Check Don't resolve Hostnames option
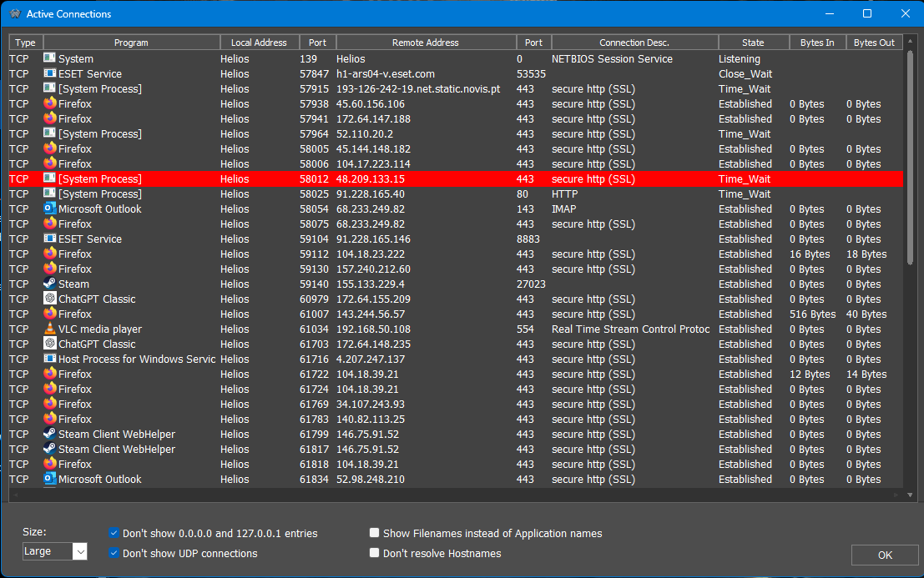Viewport: 924px width, 578px height. point(374,553)
